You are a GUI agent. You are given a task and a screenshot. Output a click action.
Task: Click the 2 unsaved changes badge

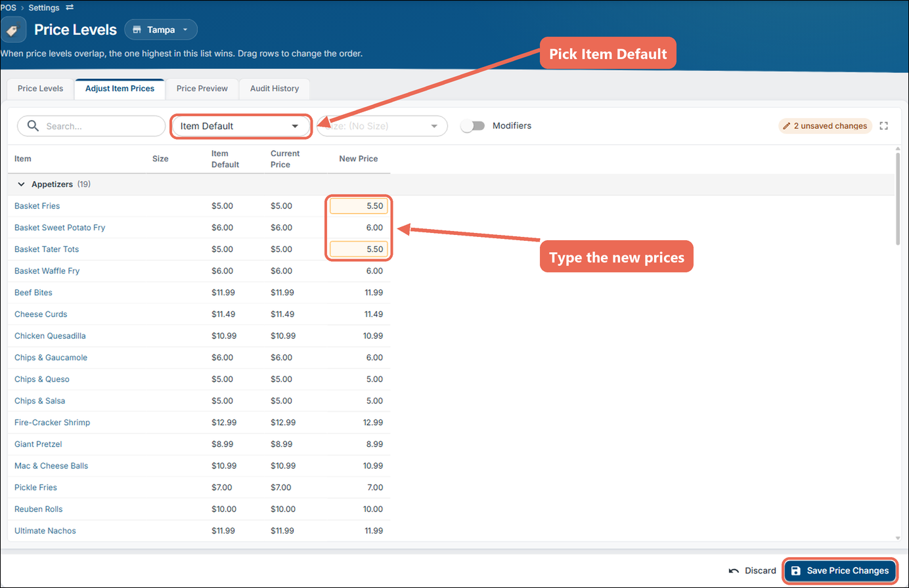[826, 126]
